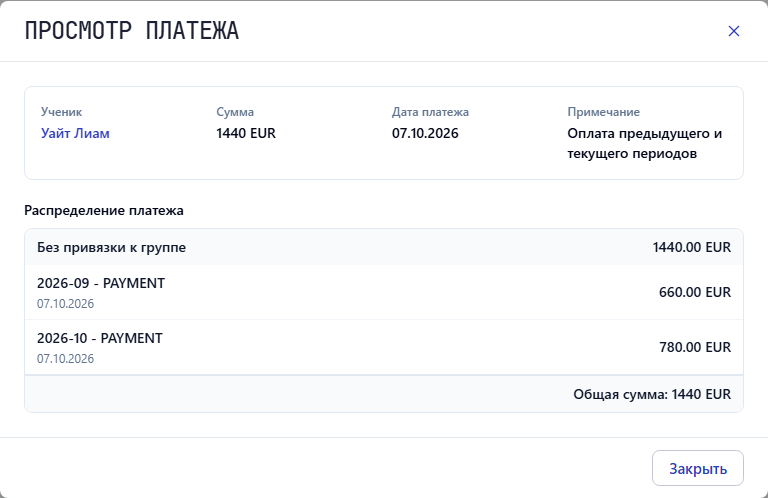
Task: Click the Распределение платежа heading
Action: (104, 211)
